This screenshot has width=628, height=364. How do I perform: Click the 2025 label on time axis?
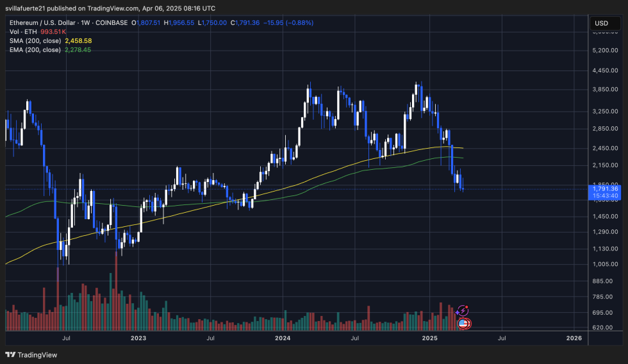[429, 338]
